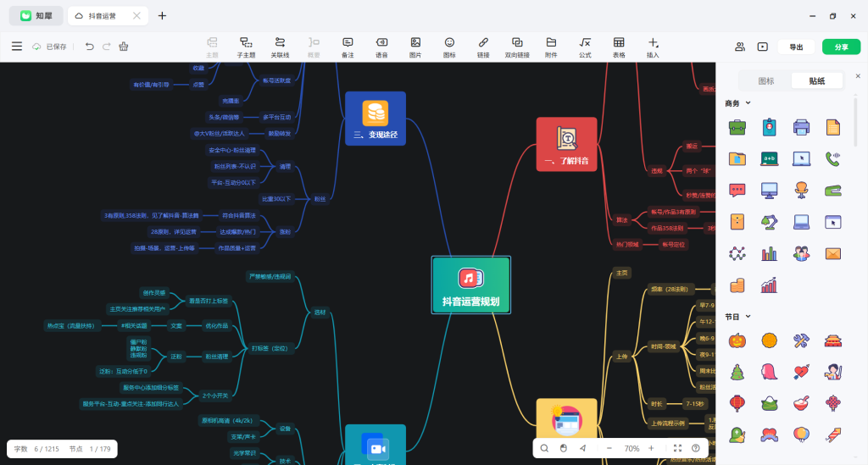Add a 子主题 subtopic
The width and height of the screenshot is (868, 465).
(246, 47)
